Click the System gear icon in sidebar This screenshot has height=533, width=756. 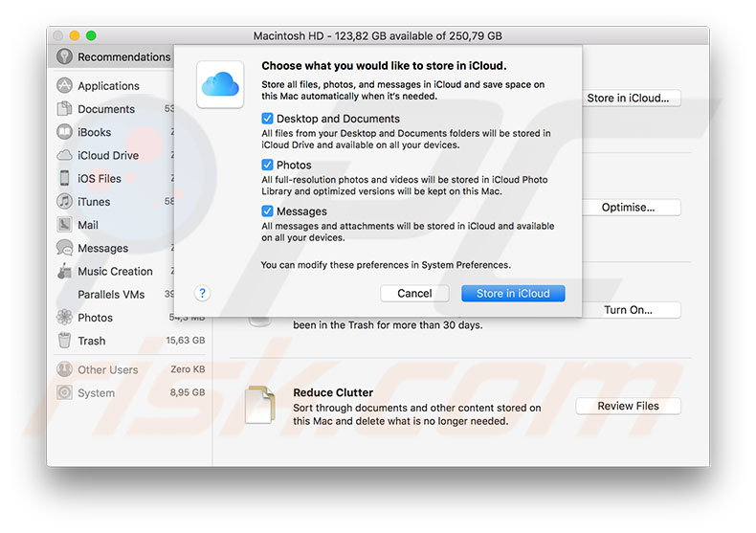pyautogui.click(x=64, y=392)
